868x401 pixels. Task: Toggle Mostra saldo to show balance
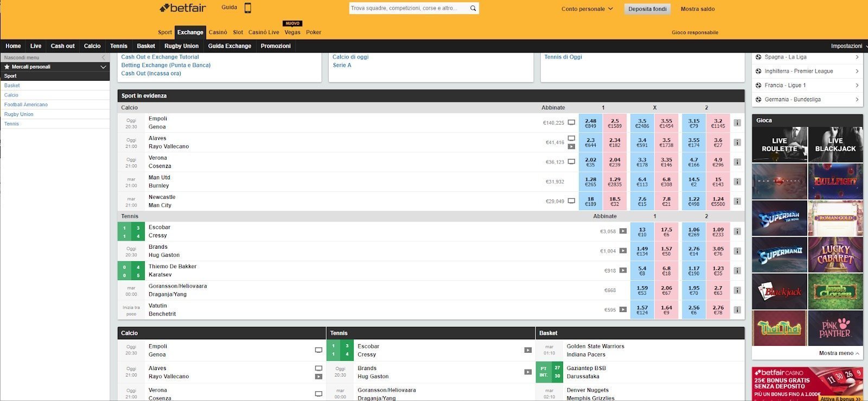(697, 9)
